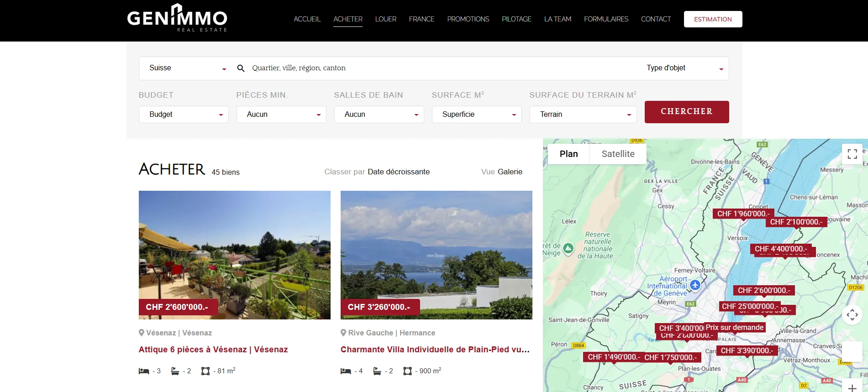868x392 pixels.
Task: Open Charmante Villa Individuelle listing link
Action: 435,350
